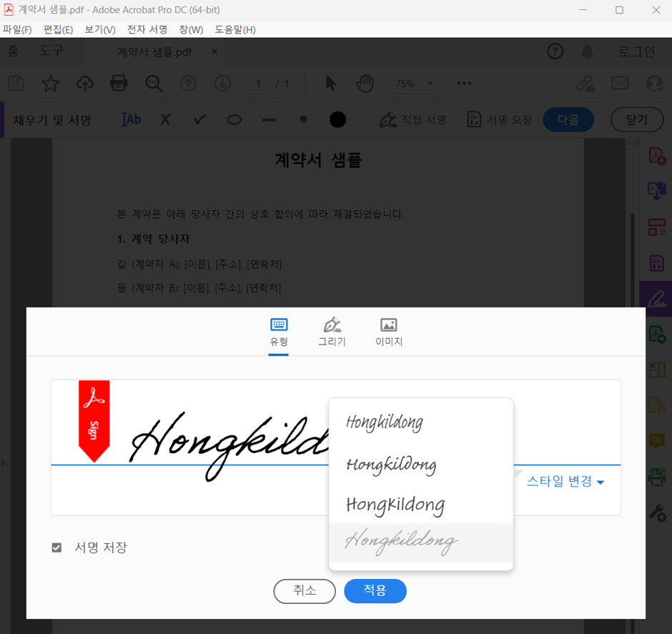Select the Add Text 'Ab' tool
The width and height of the screenshot is (672, 634).
pos(132,119)
